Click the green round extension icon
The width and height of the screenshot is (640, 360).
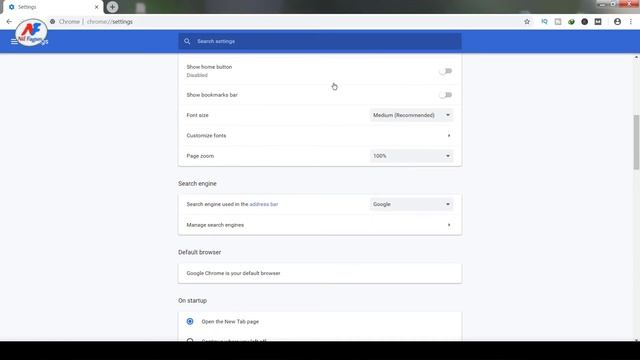click(x=571, y=22)
